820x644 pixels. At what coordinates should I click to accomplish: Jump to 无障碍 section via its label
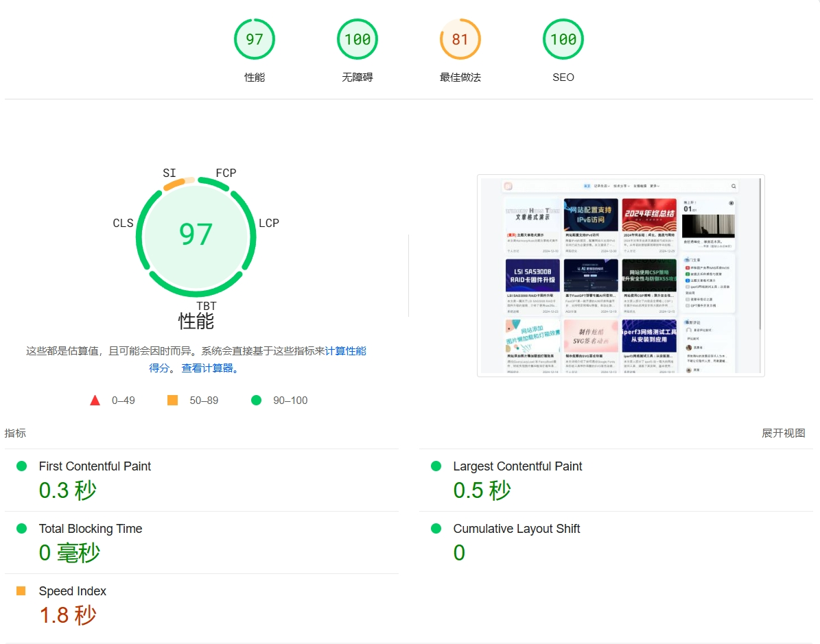tap(357, 77)
